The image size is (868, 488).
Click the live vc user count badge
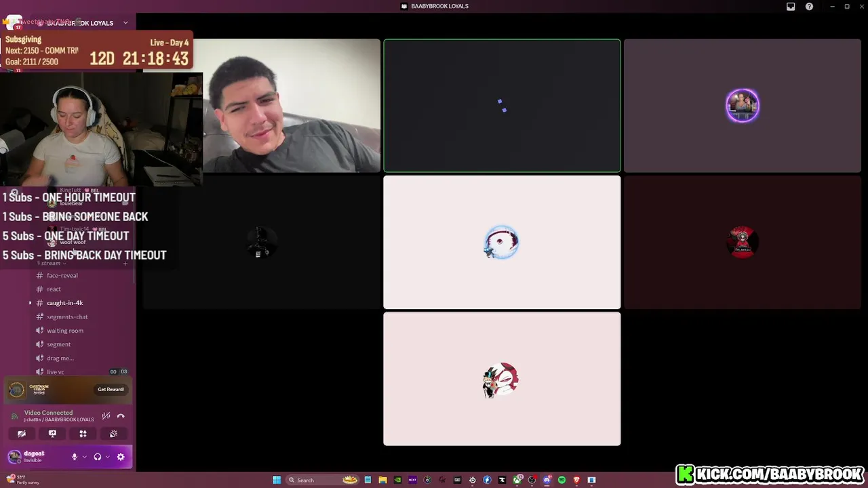click(119, 371)
